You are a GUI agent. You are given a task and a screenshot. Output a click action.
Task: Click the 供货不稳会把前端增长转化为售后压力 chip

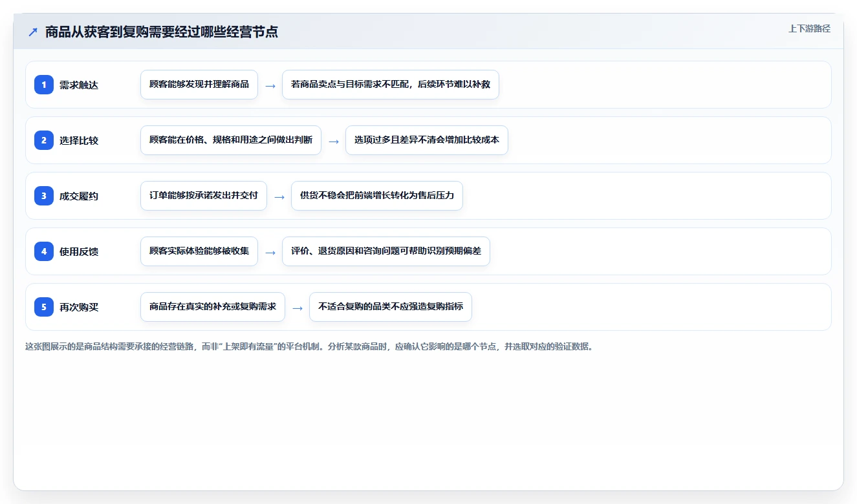click(377, 196)
